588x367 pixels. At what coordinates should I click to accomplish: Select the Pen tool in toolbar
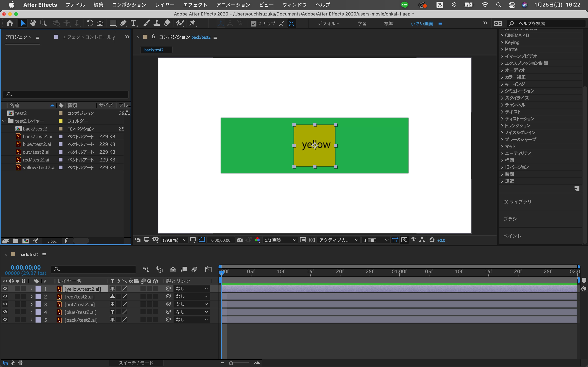(123, 23)
